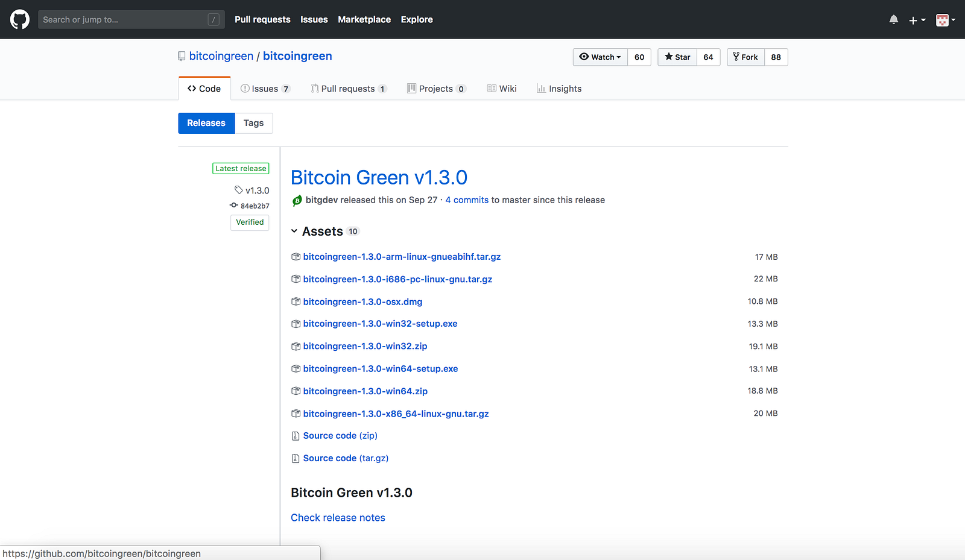Select the Tags button
The image size is (965, 560).
[x=254, y=123]
